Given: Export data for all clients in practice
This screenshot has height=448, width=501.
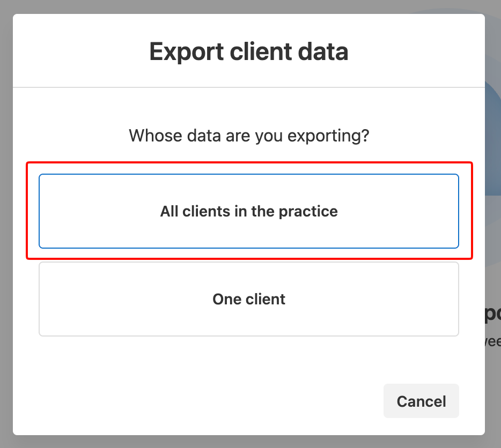Looking at the screenshot, I should pos(249,211).
